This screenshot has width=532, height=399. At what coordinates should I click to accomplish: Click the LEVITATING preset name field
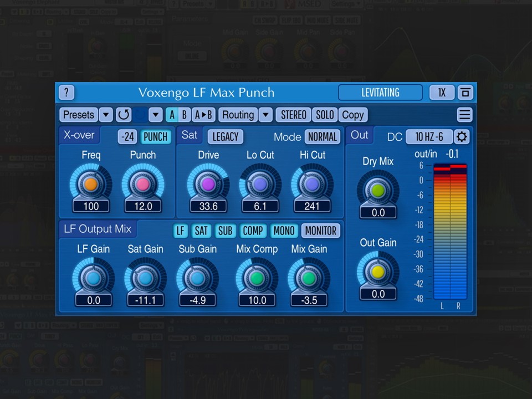[x=380, y=93]
